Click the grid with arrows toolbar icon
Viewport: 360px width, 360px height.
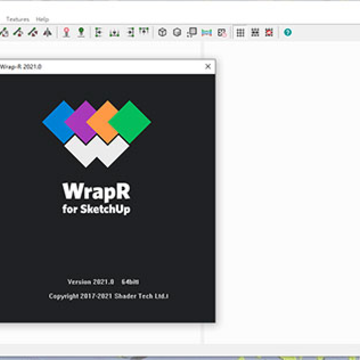pyautogui.click(x=255, y=32)
